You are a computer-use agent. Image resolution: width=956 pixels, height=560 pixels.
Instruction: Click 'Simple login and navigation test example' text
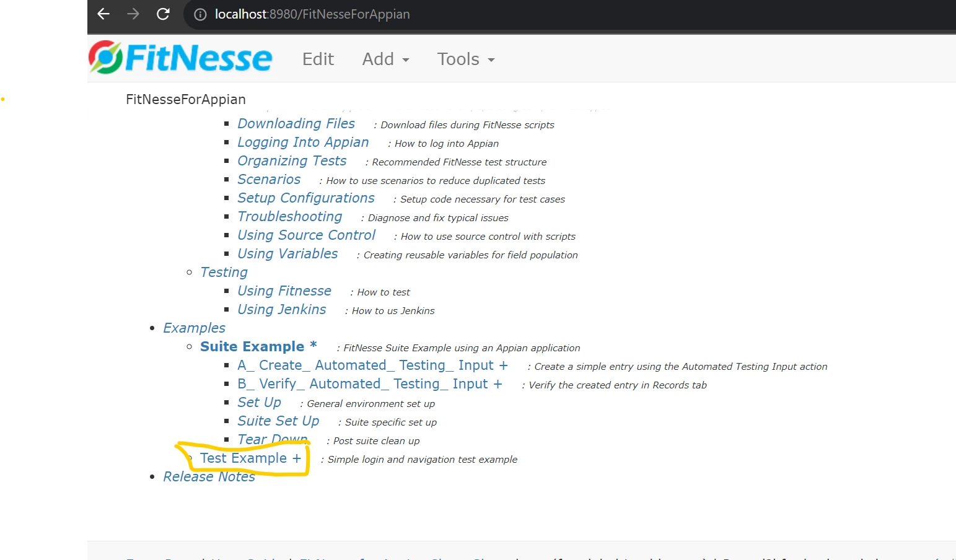(x=423, y=460)
